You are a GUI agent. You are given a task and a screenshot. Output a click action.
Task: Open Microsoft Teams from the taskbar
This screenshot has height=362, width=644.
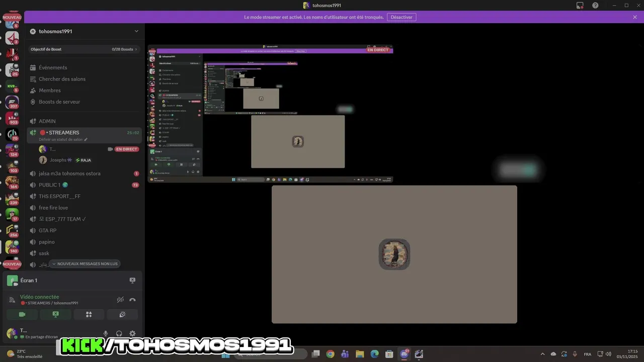345,354
